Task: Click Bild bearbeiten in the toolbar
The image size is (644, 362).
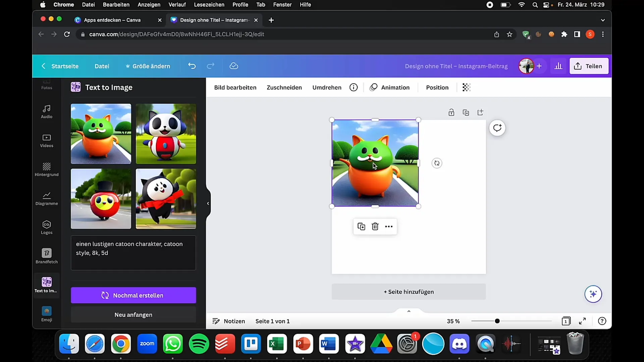Action: (235, 87)
